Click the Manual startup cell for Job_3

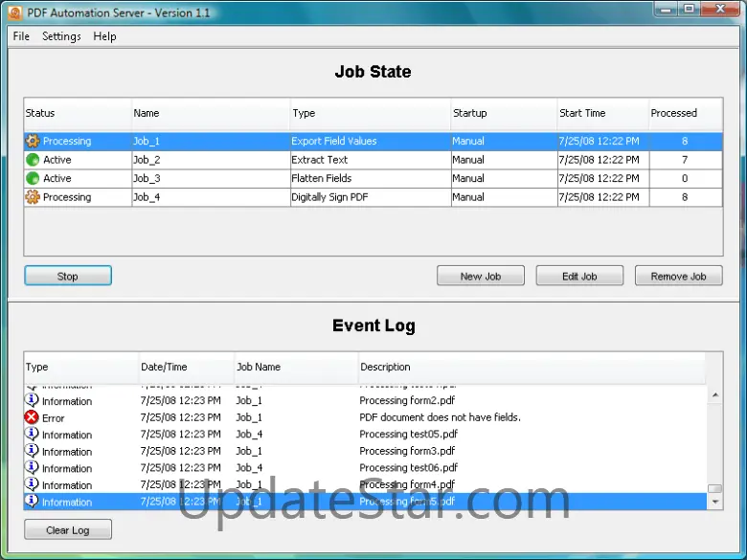point(504,178)
